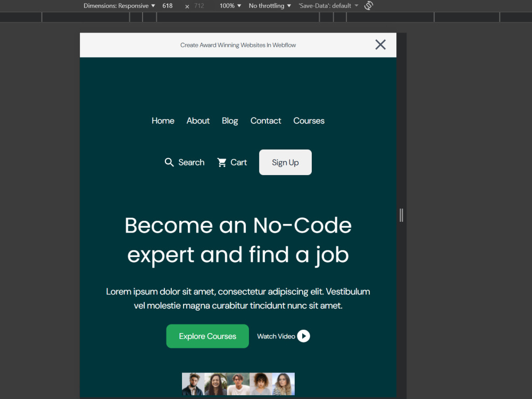Click the Watch Video play icon

coord(304,336)
